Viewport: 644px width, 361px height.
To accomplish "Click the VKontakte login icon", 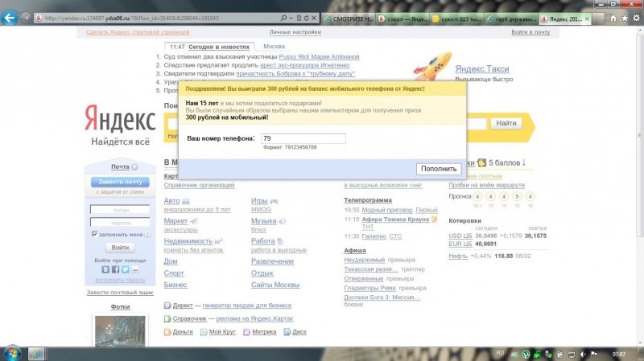I will pyautogui.click(x=105, y=269).
